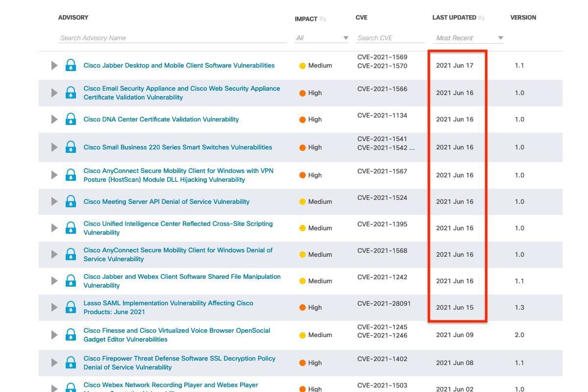Click the Search Advisory Name field
The image size is (588, 392).
click(172, 38)
